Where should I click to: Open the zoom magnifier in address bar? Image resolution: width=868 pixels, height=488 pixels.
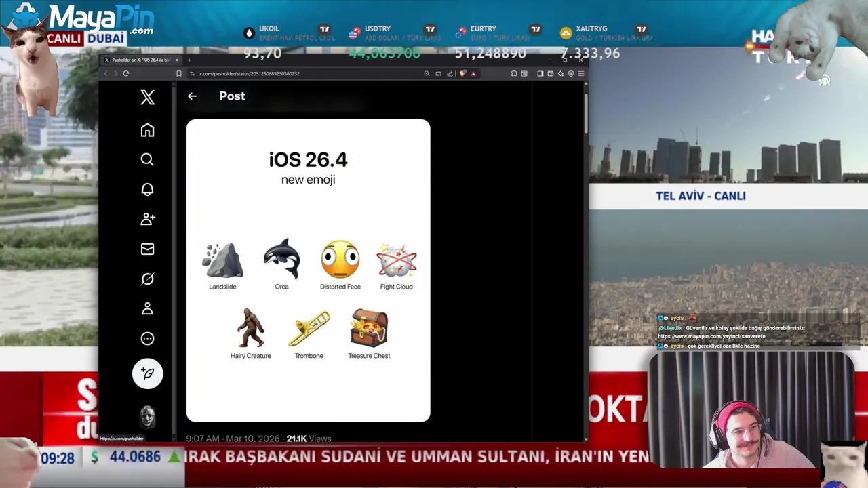click(x=427, y=73)
